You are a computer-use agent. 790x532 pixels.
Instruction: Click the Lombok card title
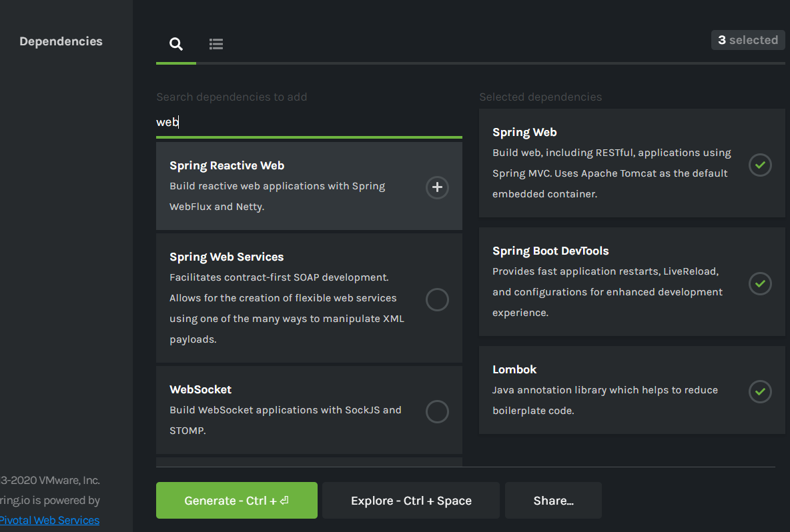514,369
